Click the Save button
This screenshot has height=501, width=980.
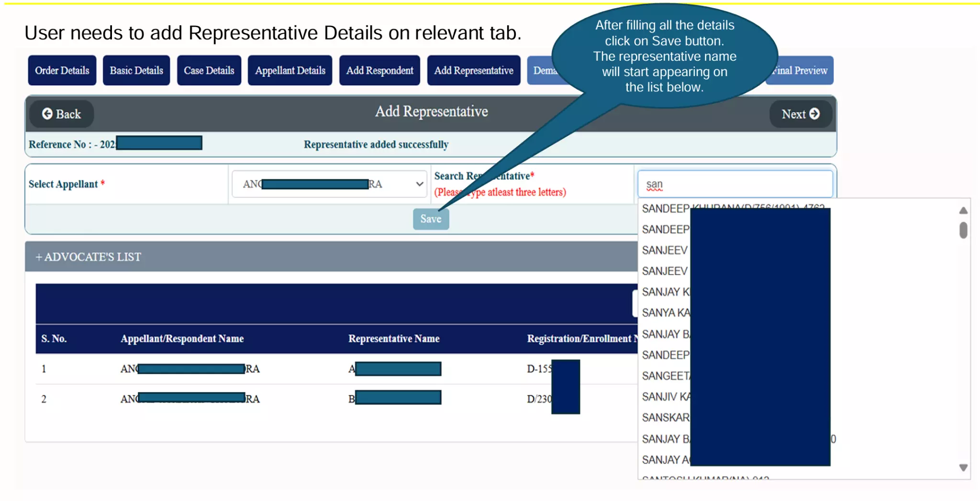[431, 219]
